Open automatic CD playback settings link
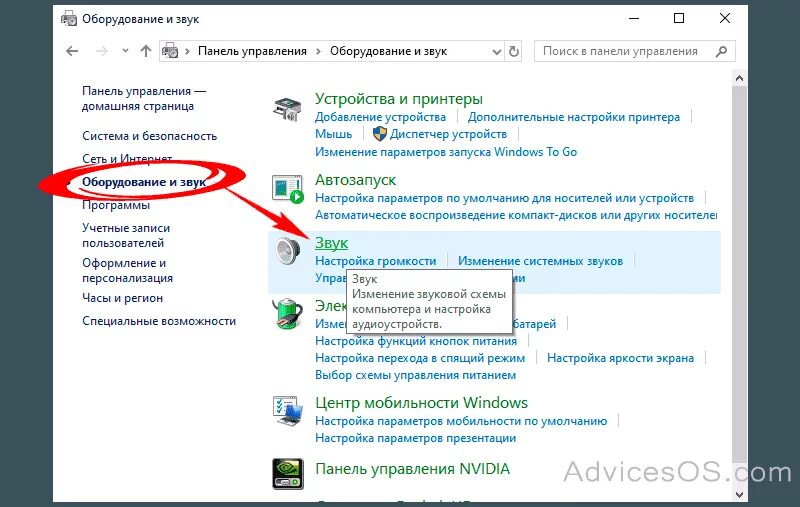The height and width of the screenshot is (507, 800). pyautogui.click(x=516, y=215)
